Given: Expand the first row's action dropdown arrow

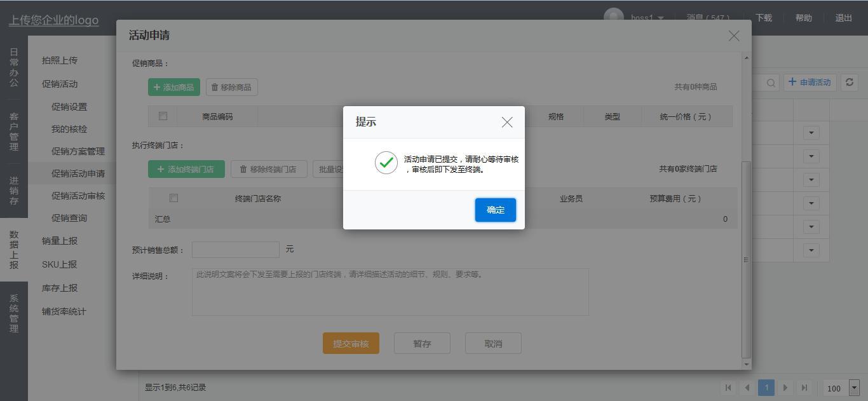Looking at the screenshot, I should pos(811,133).
